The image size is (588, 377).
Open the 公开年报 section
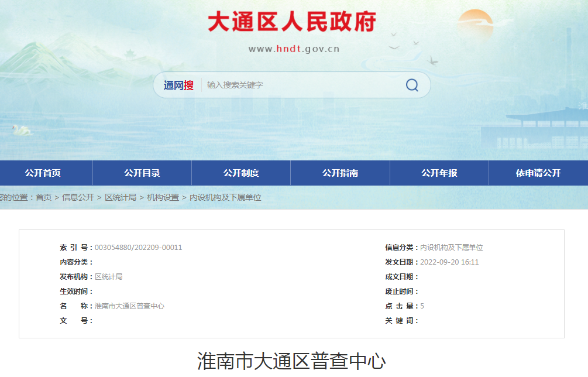coord(439,173)
